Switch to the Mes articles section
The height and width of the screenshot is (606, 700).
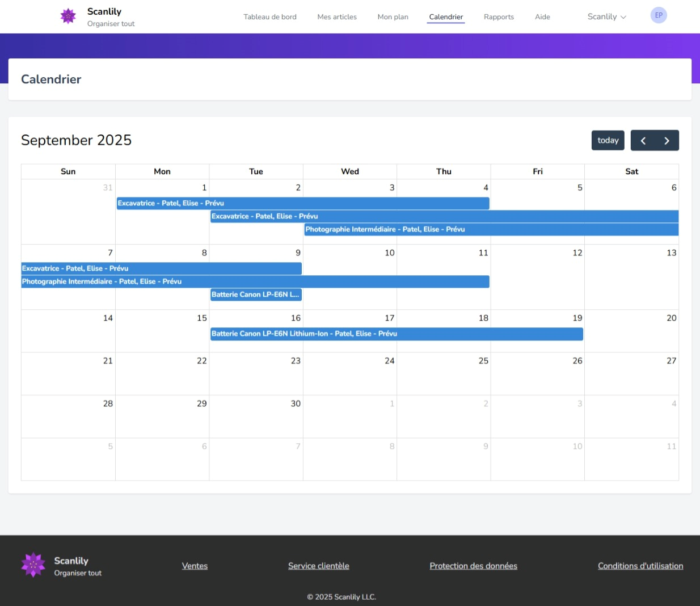coord(337,16)
